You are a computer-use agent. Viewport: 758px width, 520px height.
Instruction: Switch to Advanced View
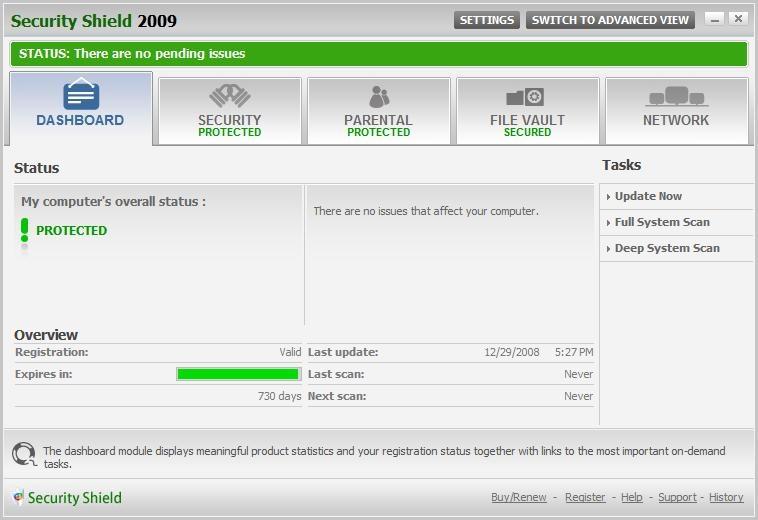tap(610, 20)
